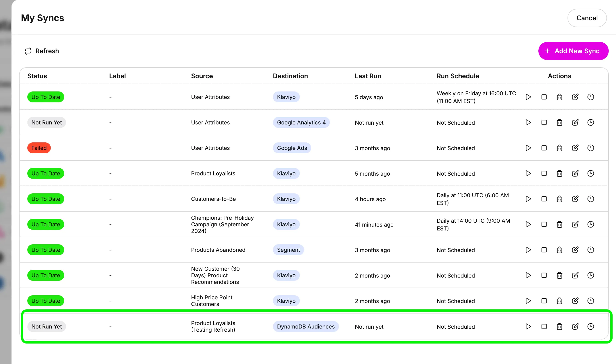Edit the Segment destination sync
This screenshot has height=364, width=616.
575,250
